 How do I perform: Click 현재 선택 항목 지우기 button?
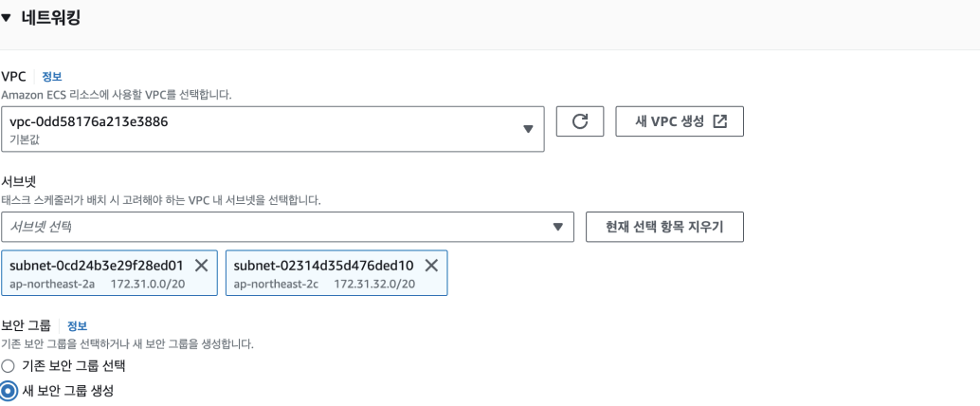(664, 227)
